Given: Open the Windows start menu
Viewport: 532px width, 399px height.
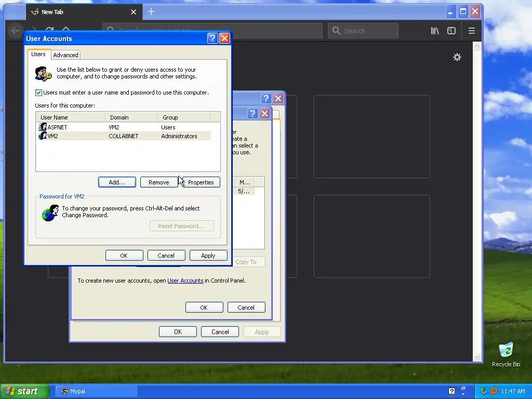Looking at the screenshot, I should [25, 391].
